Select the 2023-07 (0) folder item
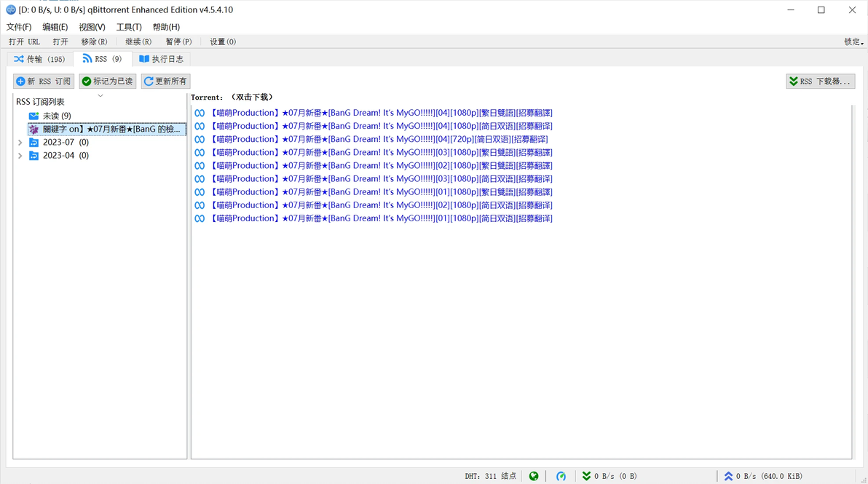Viewport: 868px width, 484px height. 66,142
